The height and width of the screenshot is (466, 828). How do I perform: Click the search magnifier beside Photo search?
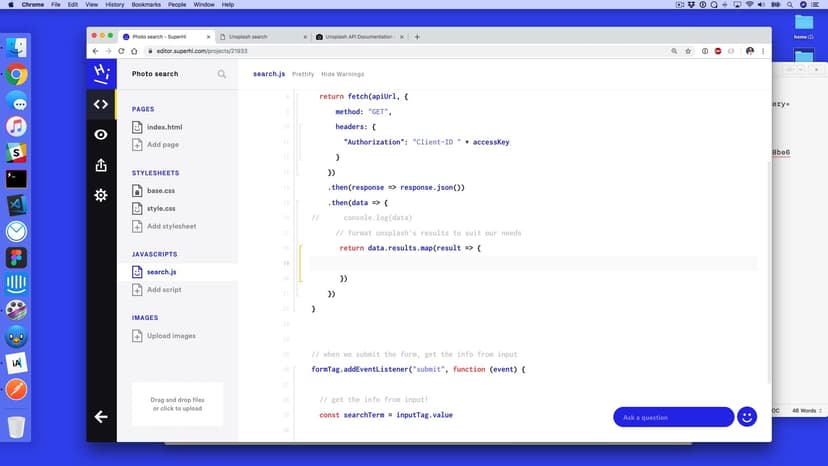[x=222, y=74]
